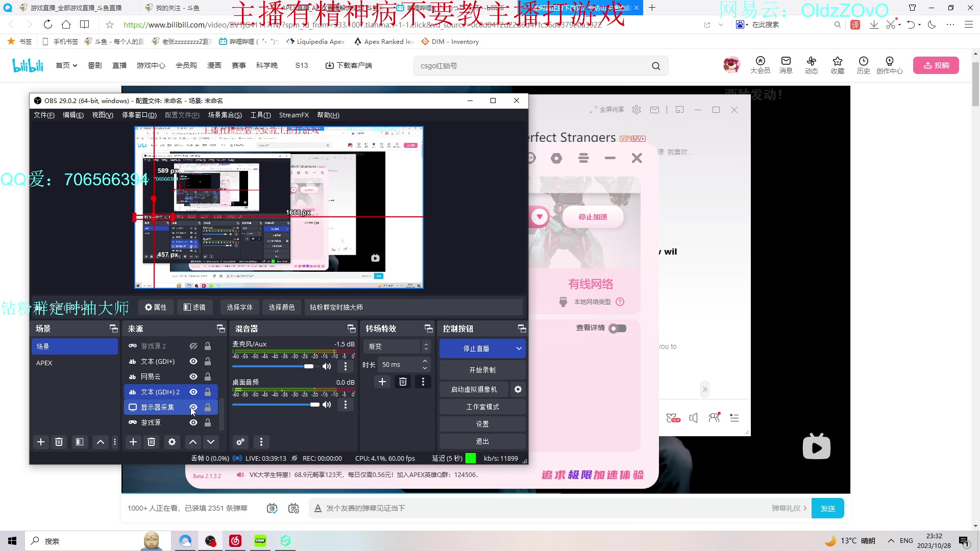Open Bilibili 消息 messages icon
Viewport: 980px width, 551px height.
click(x=786, y=65)
